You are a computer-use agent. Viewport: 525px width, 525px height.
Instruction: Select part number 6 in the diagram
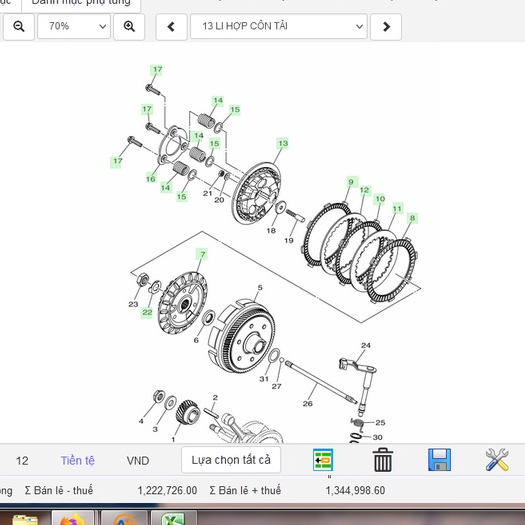196,340
